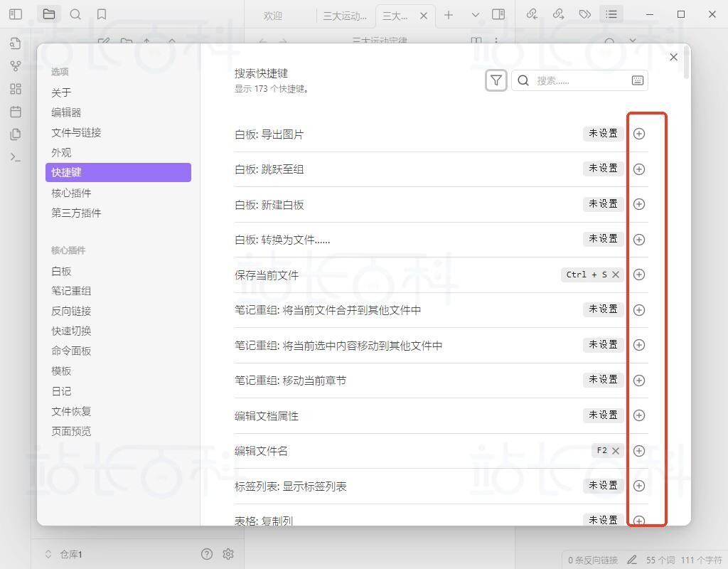This screenshot has width=728, height=569.
Task: Click plus icon for 保存当前文件 row
Action: coord(639,275)
